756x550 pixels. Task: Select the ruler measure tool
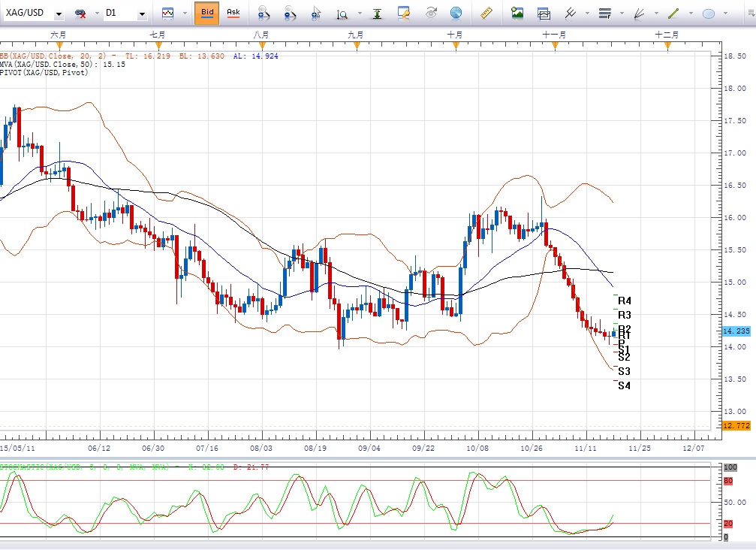tap(486, 13)
